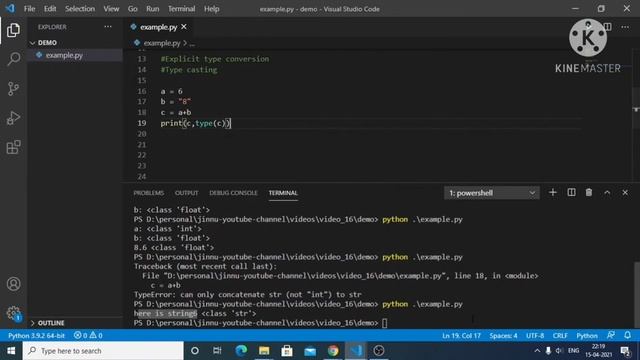Click example.py in the breadcrumb

tap(162, 43)
